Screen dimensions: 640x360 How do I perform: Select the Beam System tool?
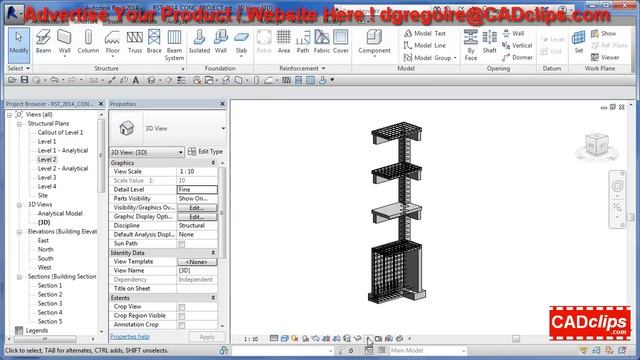pyautogui.click(x=174, y=45)
